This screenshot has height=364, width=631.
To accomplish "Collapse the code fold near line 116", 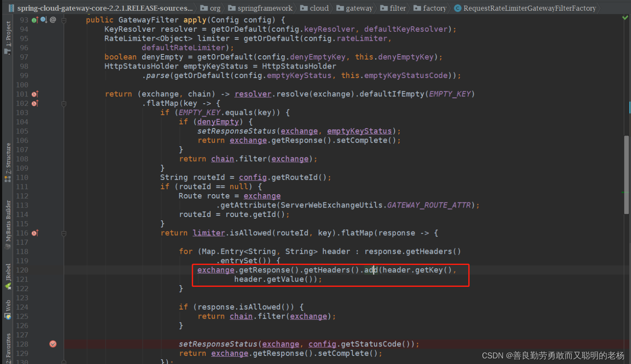I will pyautogui.click(x=64, y=232).
